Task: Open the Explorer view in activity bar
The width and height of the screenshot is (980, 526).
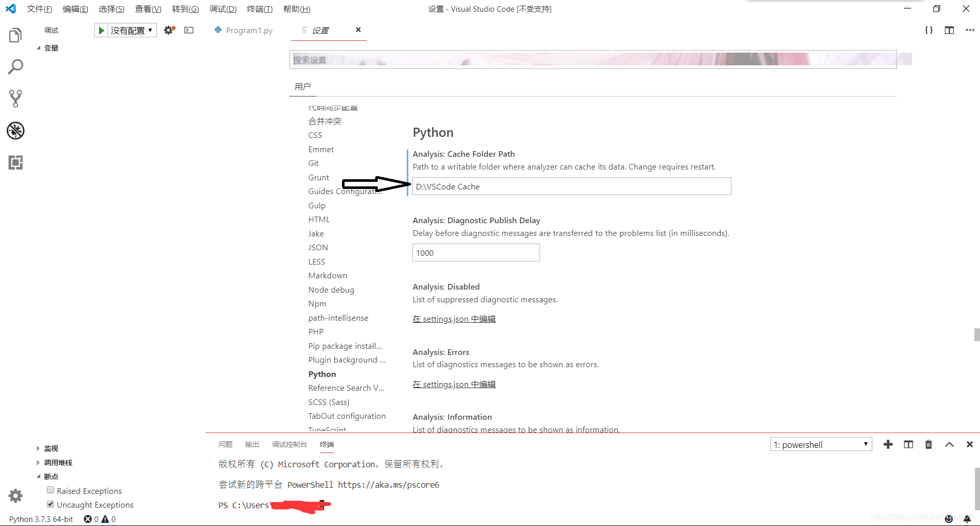Action: [x=15, y=35]
